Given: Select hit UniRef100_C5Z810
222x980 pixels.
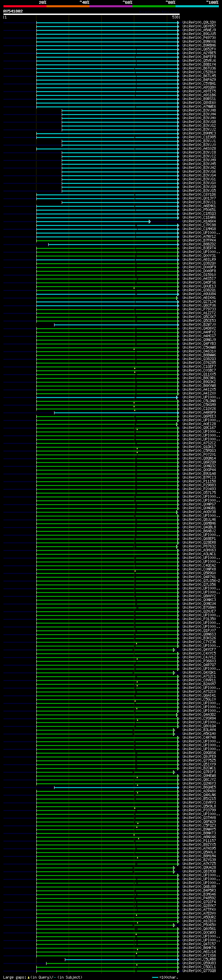Looking at the screenshot, I should (199, 72).
